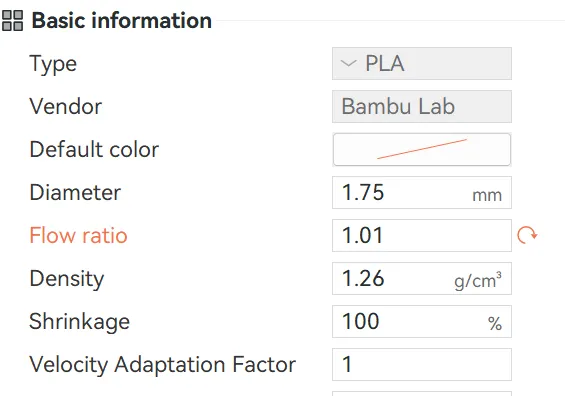Screen dimensions: 565x396
Task: Click the Shrinkage label
Action: pyautogui.click(x=79, y=322)
